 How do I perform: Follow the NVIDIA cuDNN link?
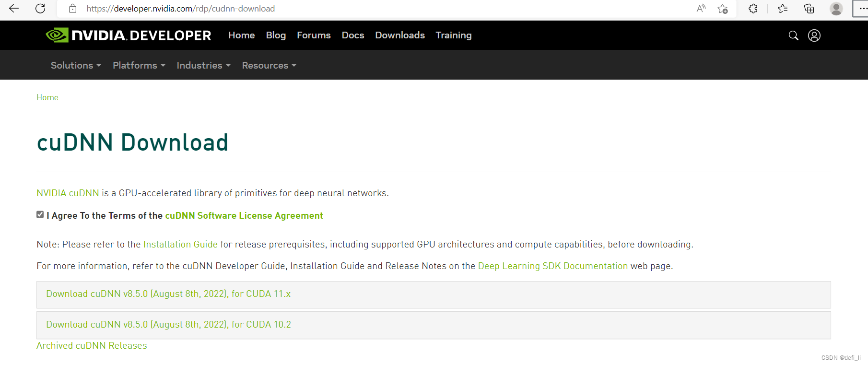(68, 193)
